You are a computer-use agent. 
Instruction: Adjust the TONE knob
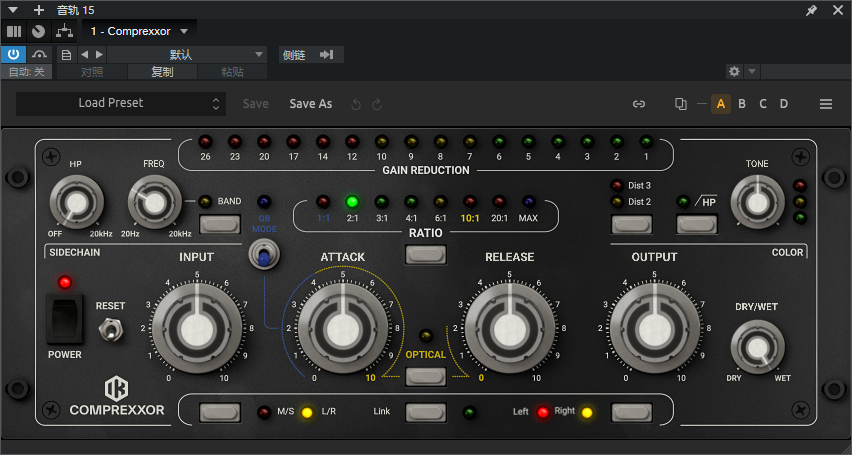point(757,202)
